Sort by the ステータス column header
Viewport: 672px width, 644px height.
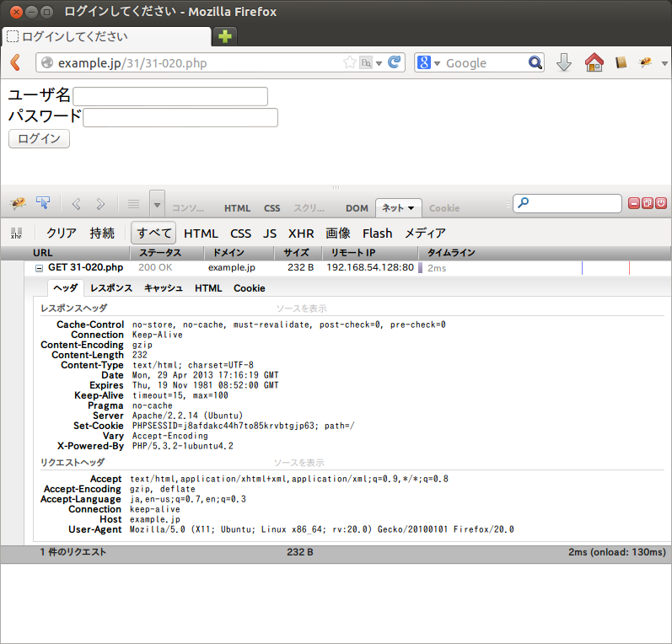point(167,253)
